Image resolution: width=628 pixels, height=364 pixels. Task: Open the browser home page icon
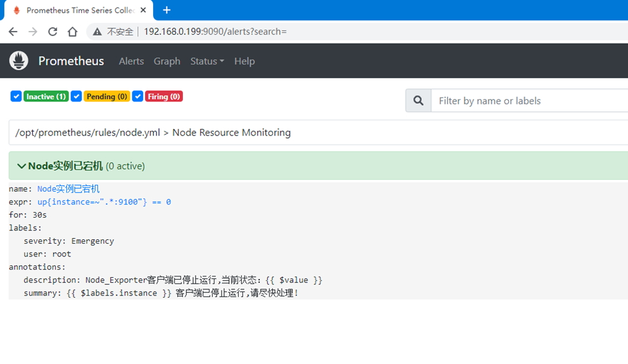[x=73, y=32]
